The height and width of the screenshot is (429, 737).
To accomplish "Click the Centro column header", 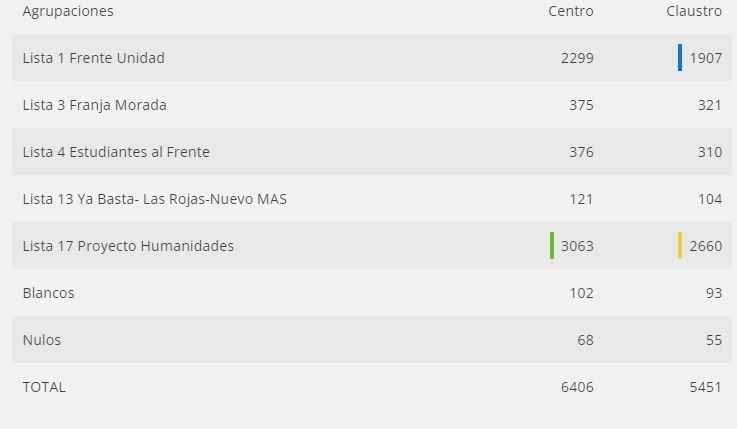I will 570,11.
